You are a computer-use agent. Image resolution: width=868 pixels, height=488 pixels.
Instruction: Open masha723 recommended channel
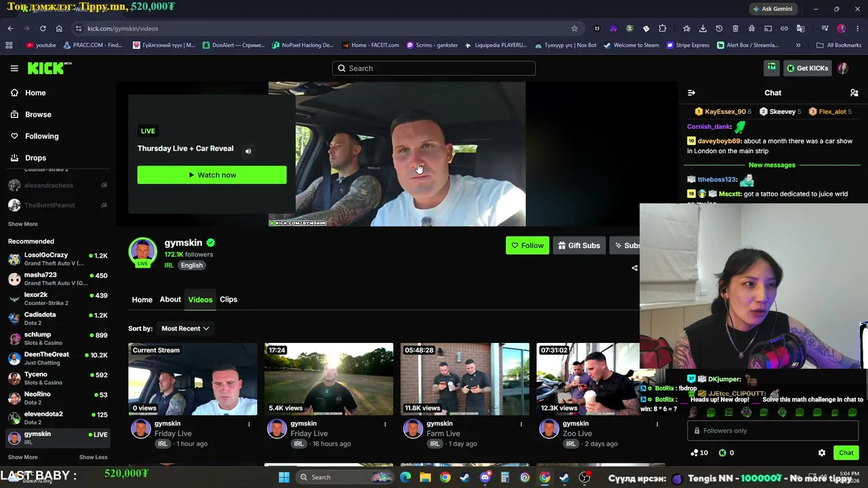[58, 279]
